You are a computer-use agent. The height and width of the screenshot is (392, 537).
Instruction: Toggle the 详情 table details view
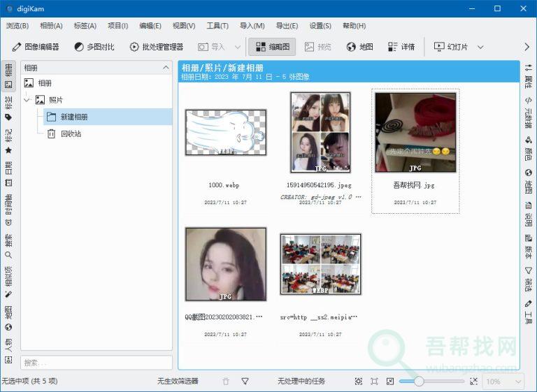click(401, 47)
